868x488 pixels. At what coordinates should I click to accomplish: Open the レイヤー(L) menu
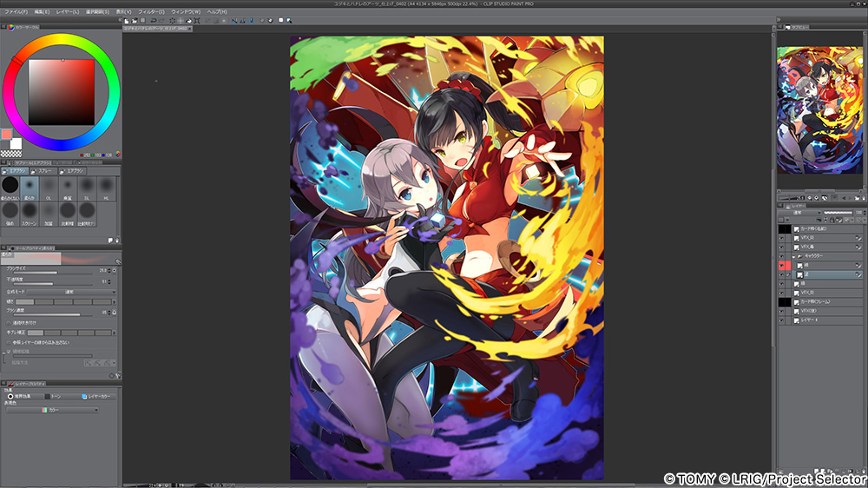coord(68,11)
